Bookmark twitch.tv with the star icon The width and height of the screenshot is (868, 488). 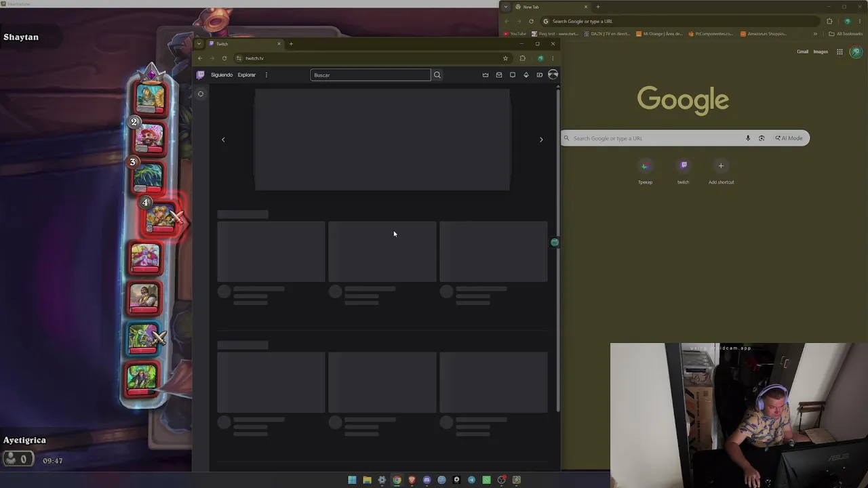click(505, 58)
